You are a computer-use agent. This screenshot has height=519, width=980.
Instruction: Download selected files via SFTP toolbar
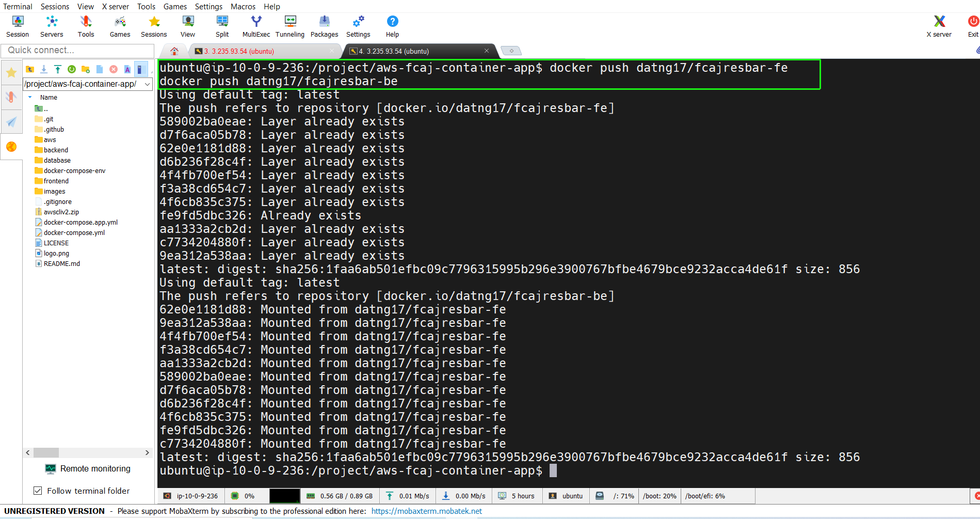click(44, 69)
